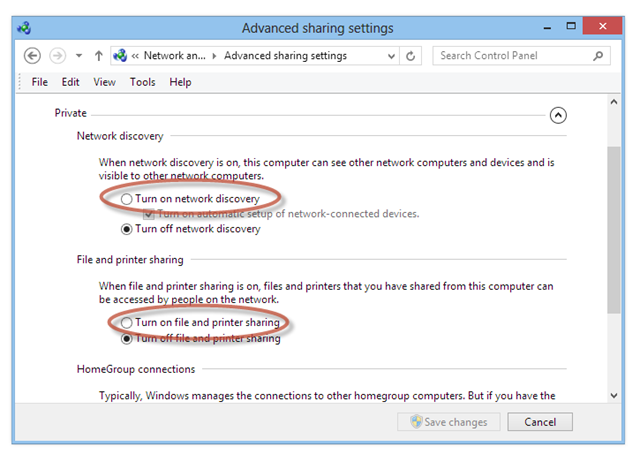Select 'Turn on file and printer sharing'
640x462 pixels.
(x=200, y=322)
